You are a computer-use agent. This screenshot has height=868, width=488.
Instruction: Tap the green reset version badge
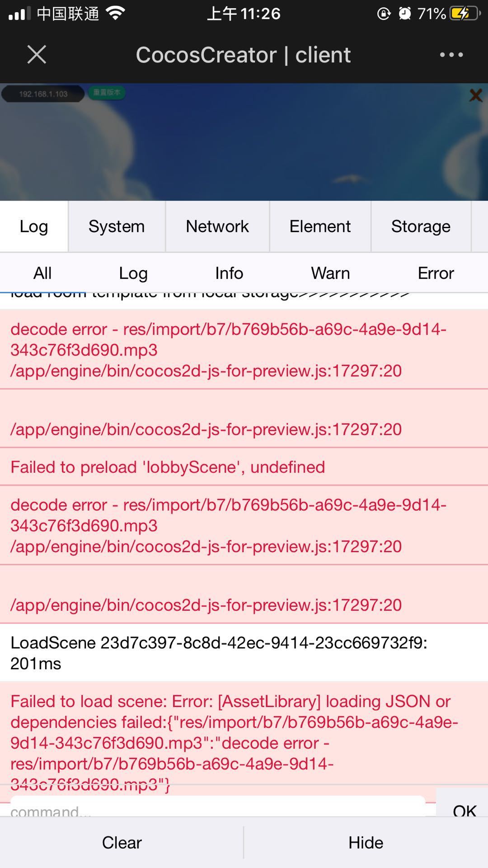point(107,93)
